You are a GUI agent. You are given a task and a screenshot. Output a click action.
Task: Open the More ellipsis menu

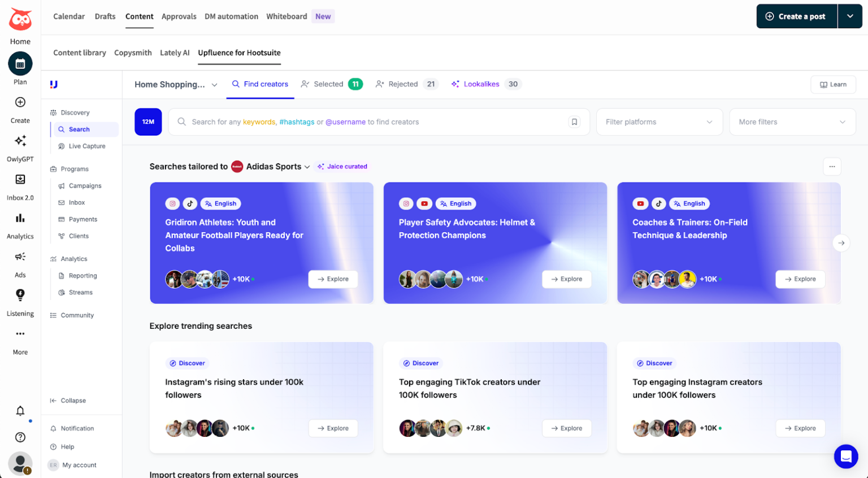20,334
